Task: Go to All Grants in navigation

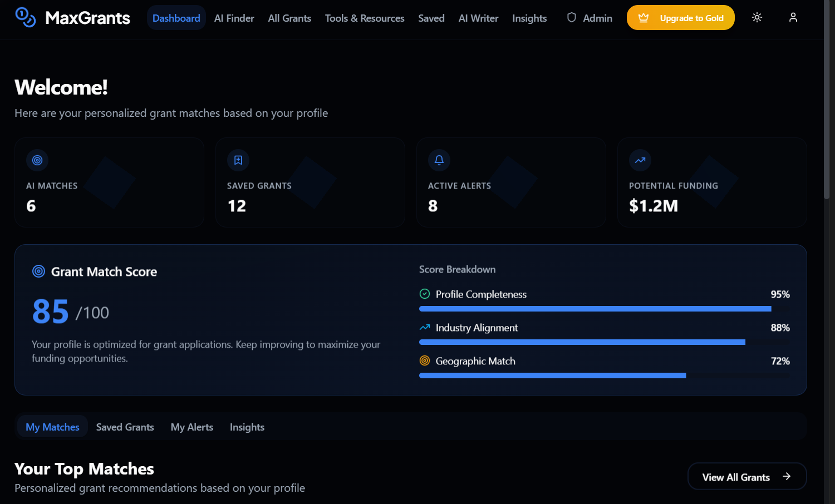Action: coord(289,18)
